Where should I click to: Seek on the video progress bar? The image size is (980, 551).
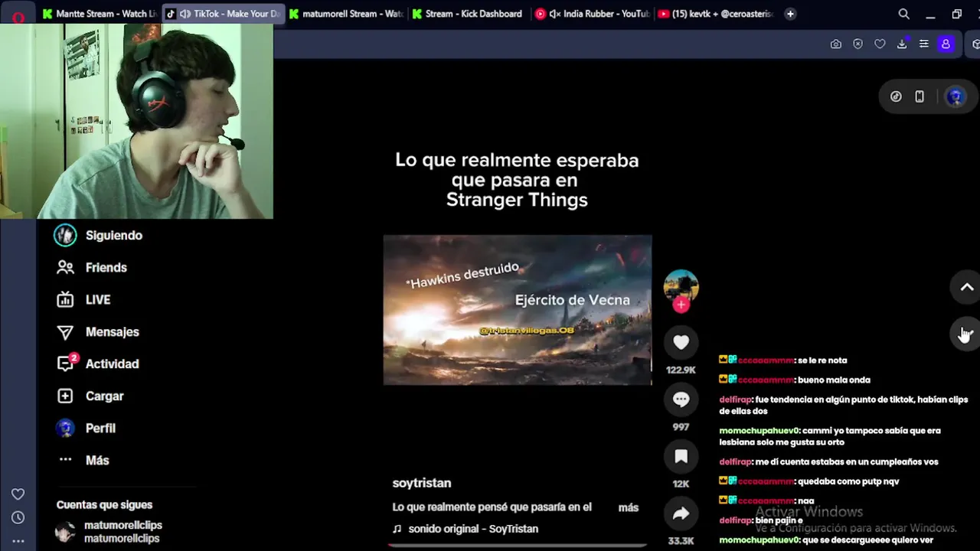518,546
